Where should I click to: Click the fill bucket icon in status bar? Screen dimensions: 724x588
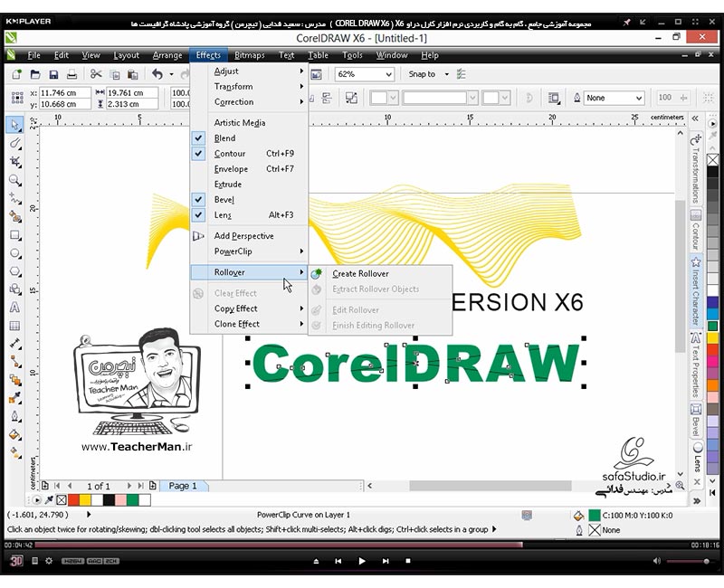[578, 516]
